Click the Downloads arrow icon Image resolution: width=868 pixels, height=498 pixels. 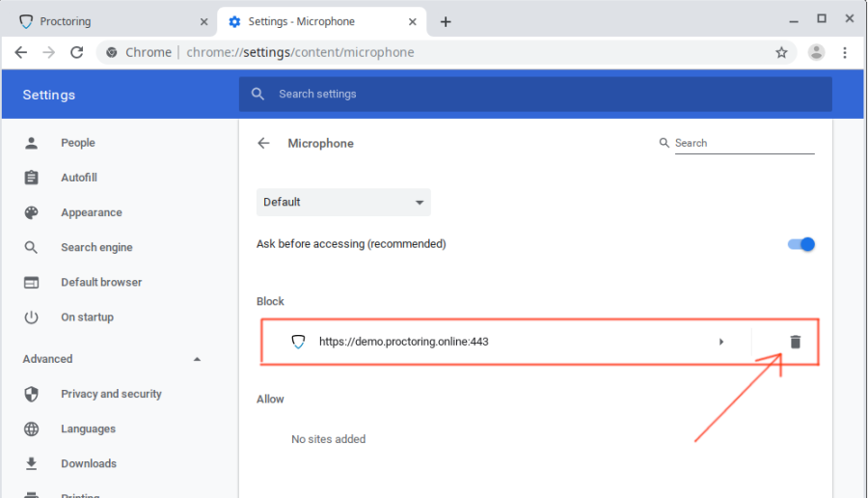click(x=31, y=463)
